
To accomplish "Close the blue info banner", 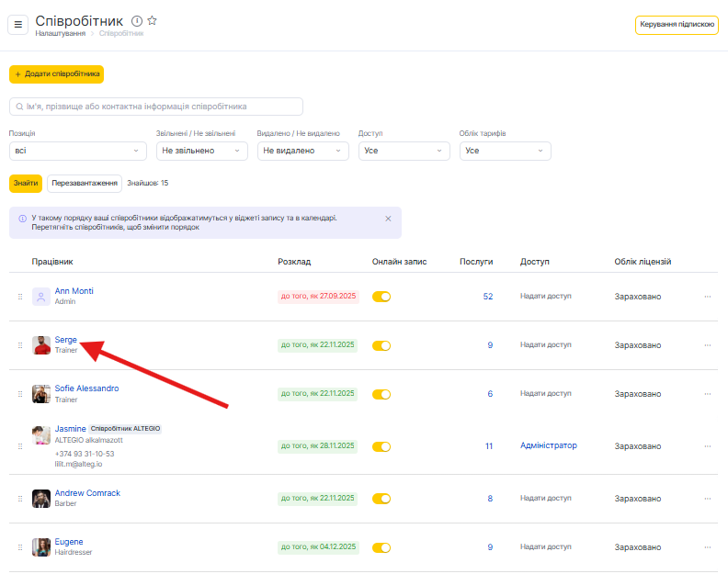I will [388, 219].
